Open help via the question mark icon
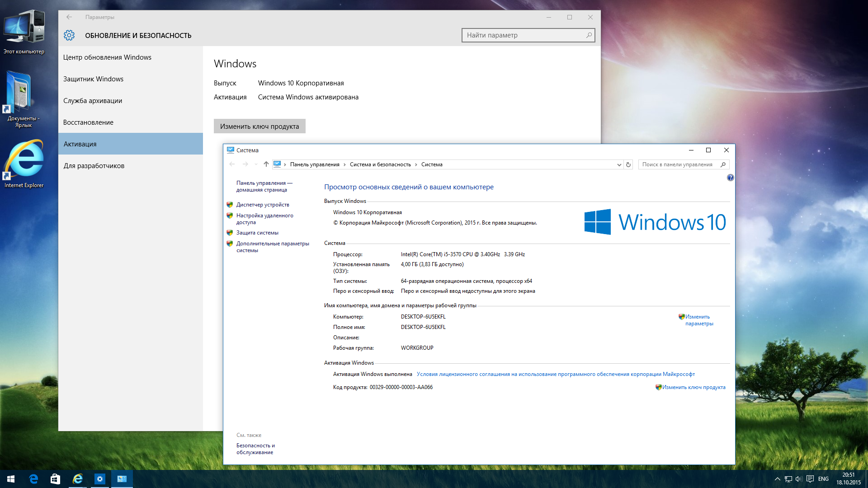Viewport: 868px width, 488px height. point(730,178)
